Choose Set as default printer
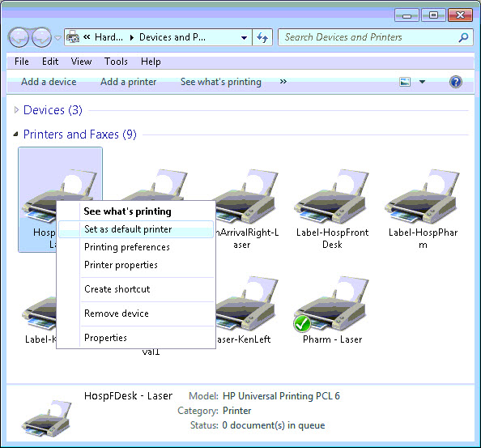The width and height of the screenshot is (481, 448). point(136,229)
